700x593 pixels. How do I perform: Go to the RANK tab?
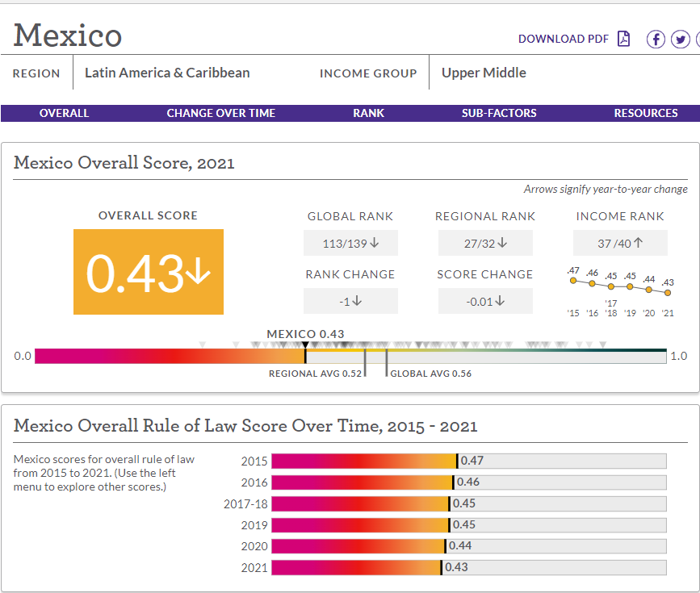click(368, 113)
